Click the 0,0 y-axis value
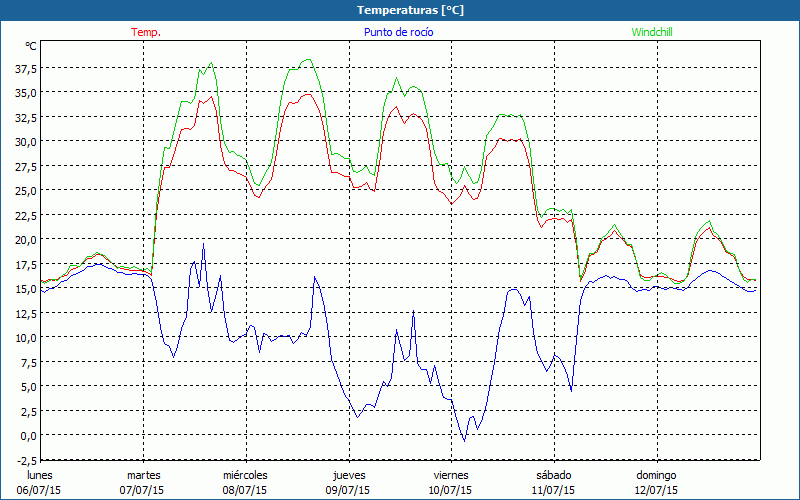This screenshot has width=800, height=500. tap(27, 436)
